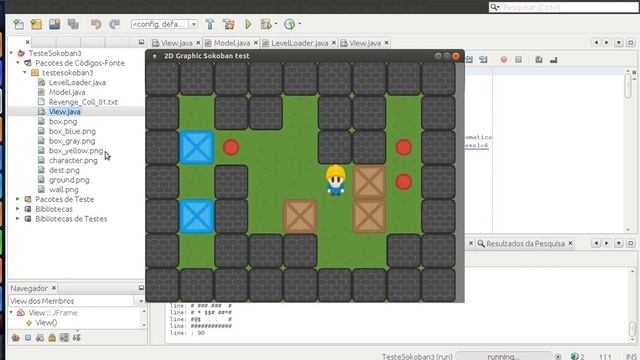Click the Save All toolbar icon
This screenshot has height=360, width=640.
click(x=73, y=24)
